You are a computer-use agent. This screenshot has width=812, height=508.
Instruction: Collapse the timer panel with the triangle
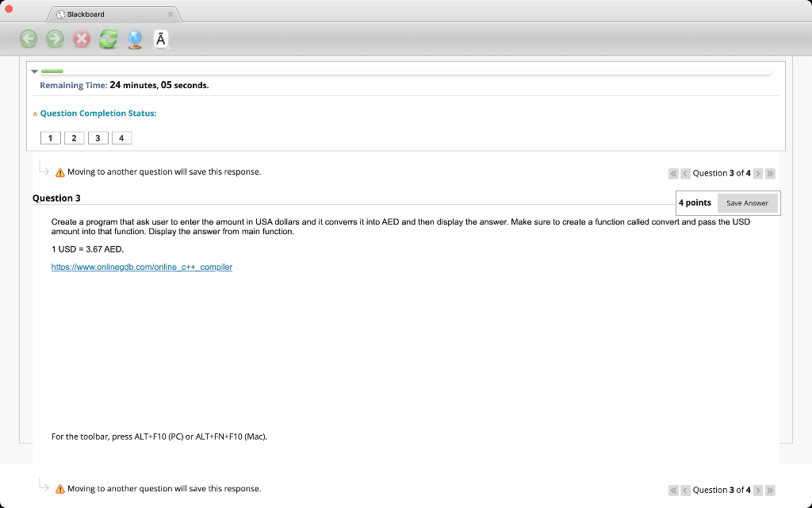point(35,71)
